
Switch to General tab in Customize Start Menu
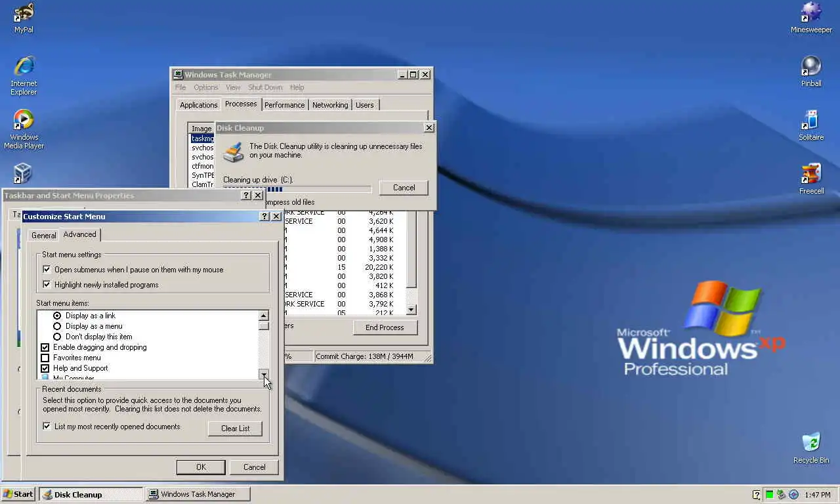click(44, 236)
